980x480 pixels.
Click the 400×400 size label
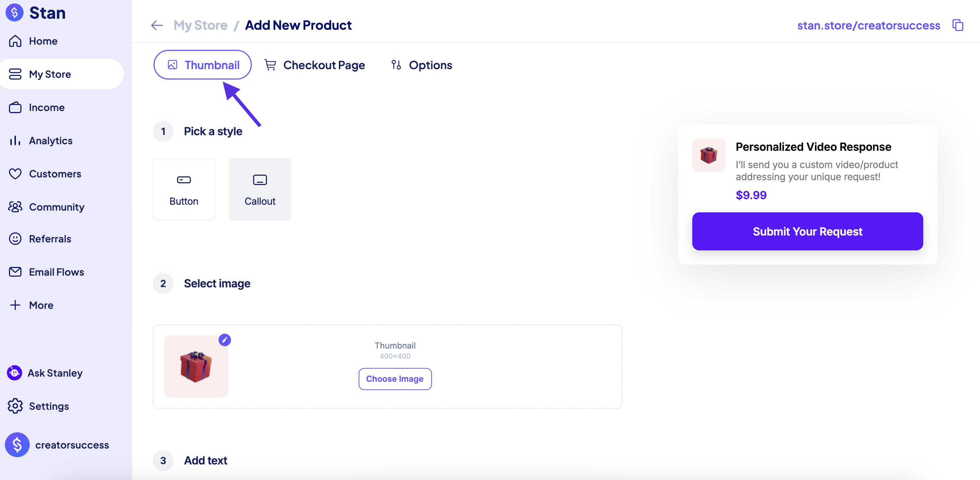[x=395, y=356]
